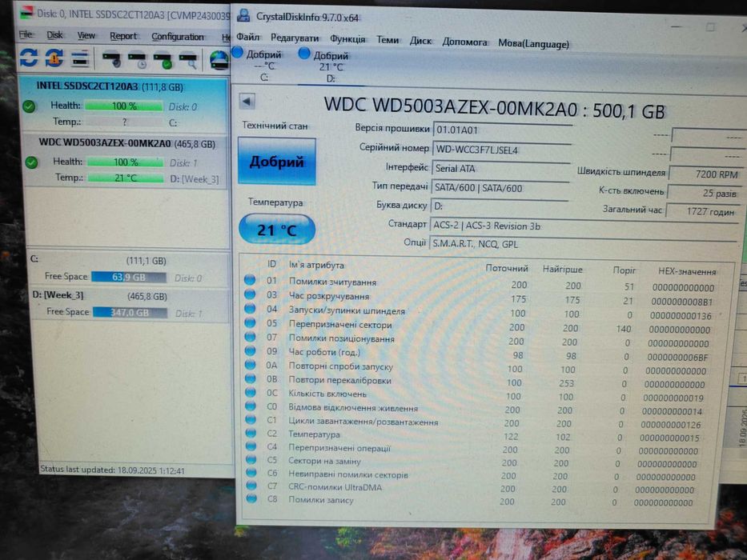Click the firmware version field 01.01A01

[503, 130]
